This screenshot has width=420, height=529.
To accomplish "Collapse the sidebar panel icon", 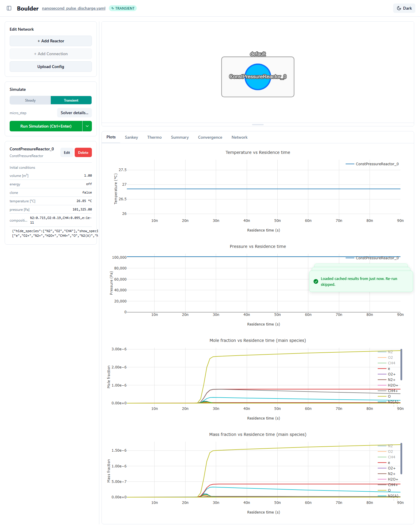I will pyautogui.click(x=9, y=8).
